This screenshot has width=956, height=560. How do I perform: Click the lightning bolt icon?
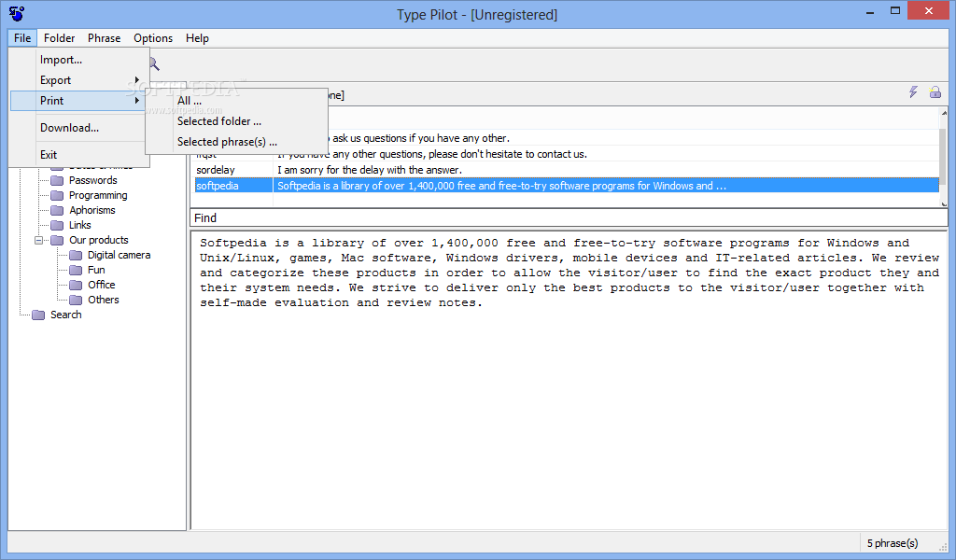(913, 92)
